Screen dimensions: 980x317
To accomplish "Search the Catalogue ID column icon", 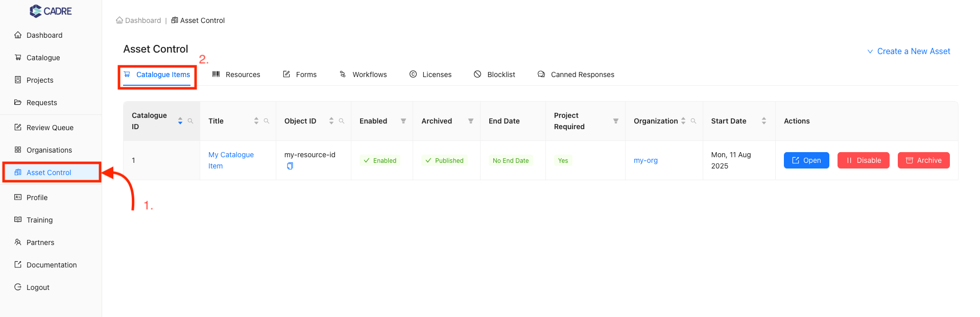I will pos(190,121).
